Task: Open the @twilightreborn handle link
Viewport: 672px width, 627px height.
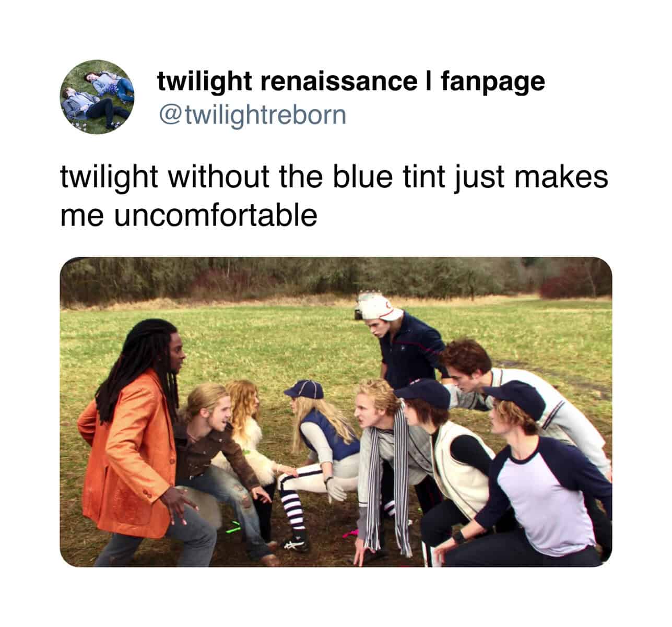Action: [252, 115]
